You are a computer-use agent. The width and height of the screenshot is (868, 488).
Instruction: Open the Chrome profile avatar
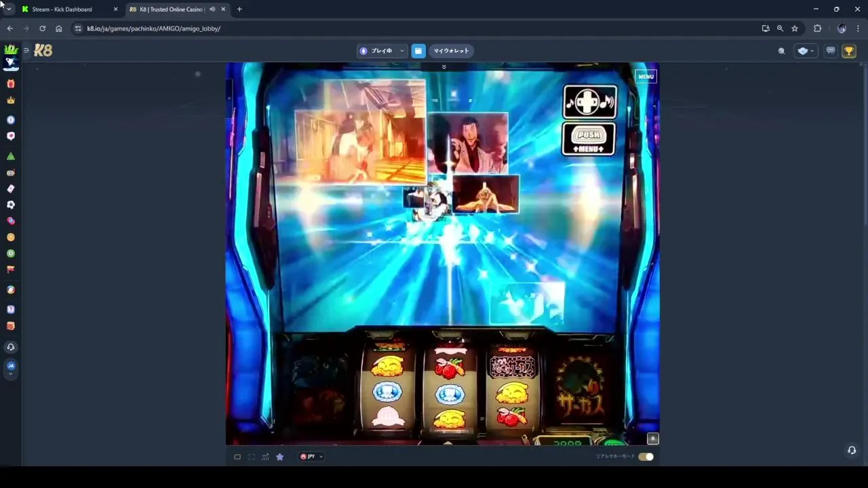click(x=842, y=28)
